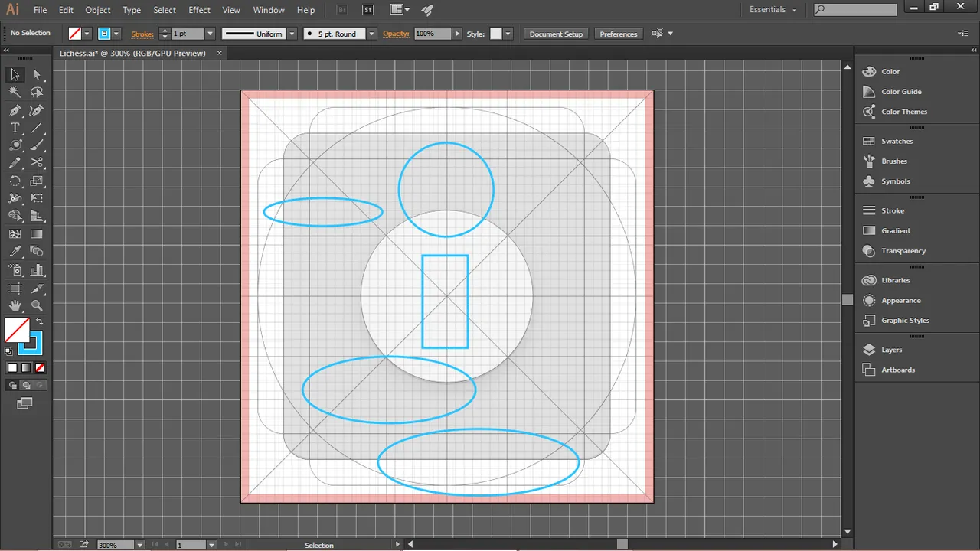The image size is (980, 551).
Task: Open the Select menu
Action: tap(165, 10)
